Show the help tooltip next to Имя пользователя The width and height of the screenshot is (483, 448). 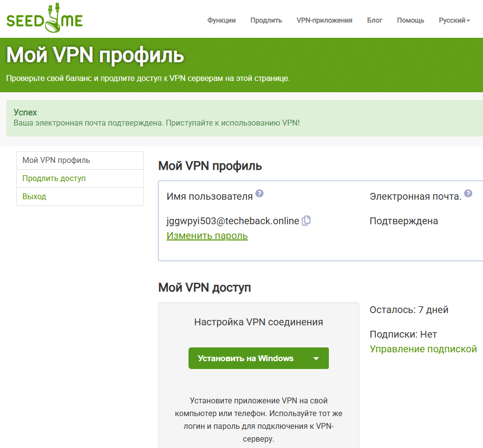260,193
